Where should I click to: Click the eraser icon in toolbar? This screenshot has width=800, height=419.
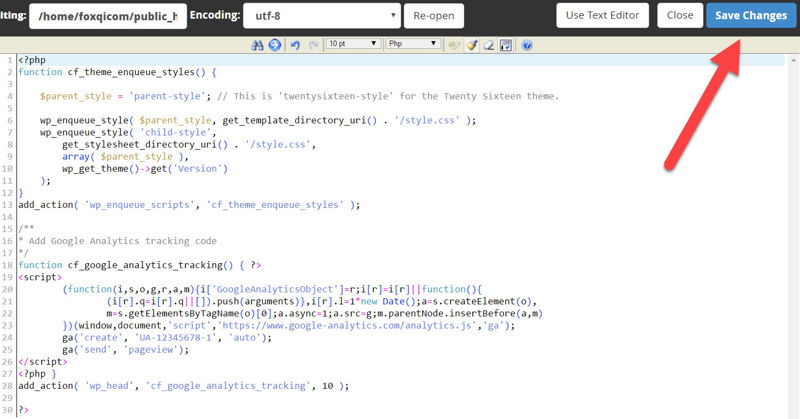pos(489,45)
